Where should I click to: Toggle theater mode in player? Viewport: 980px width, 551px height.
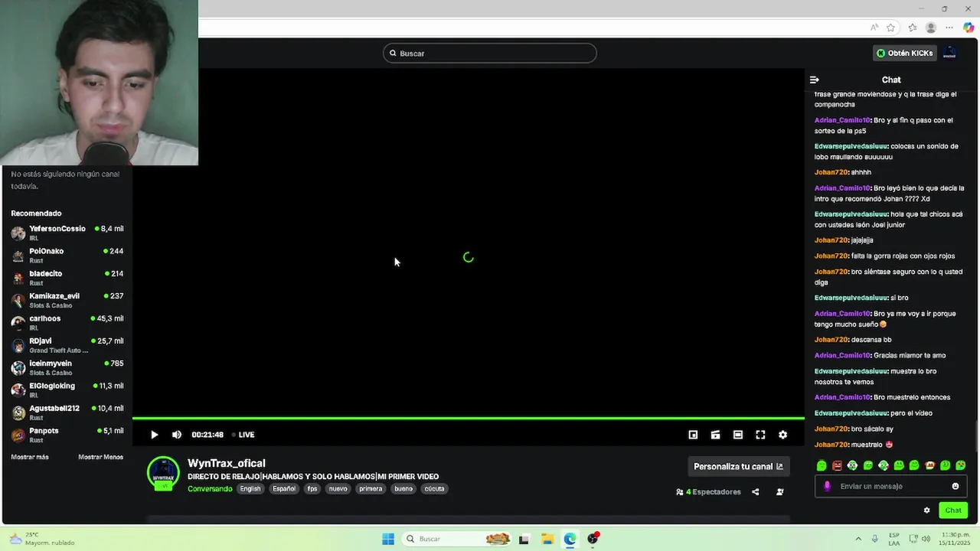coord(738,435)
